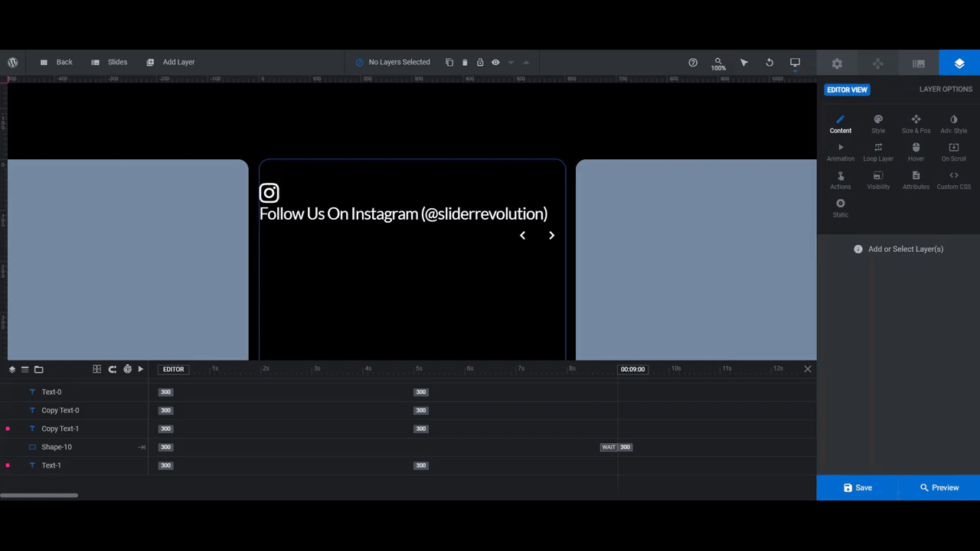Duplicate layer using the copy icon
The height and width of the screenshot is (551, 980).
coord(449,62)
